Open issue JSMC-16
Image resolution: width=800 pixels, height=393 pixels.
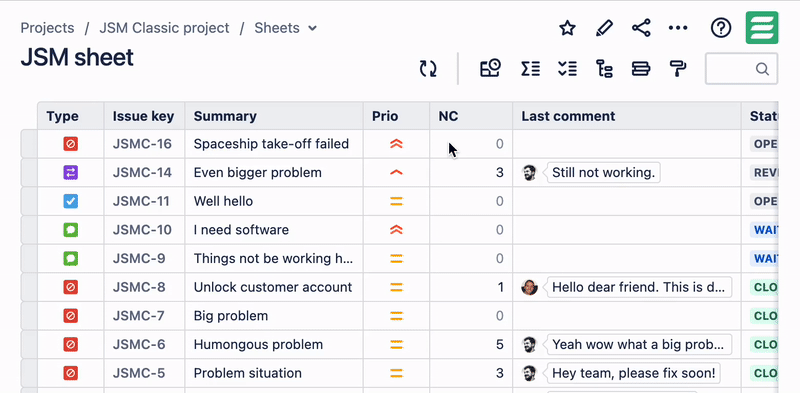coord(142,144)
